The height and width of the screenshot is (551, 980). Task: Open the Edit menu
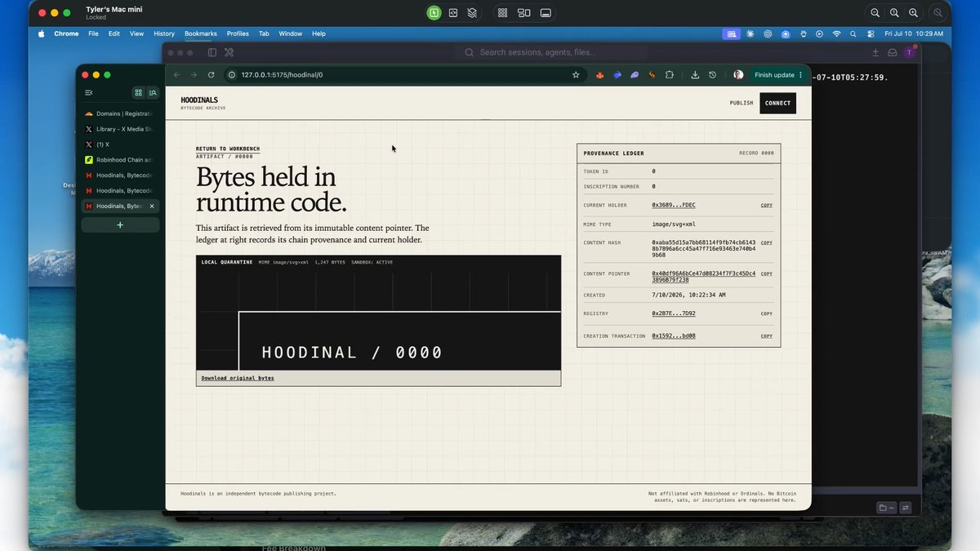[114, 33]
